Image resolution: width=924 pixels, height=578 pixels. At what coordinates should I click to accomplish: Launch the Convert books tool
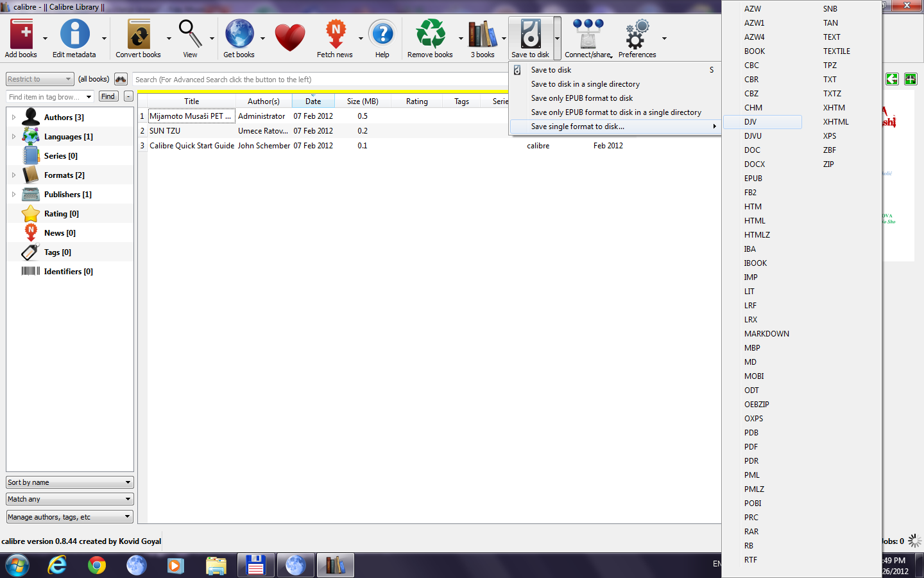[x=139, y=34]
